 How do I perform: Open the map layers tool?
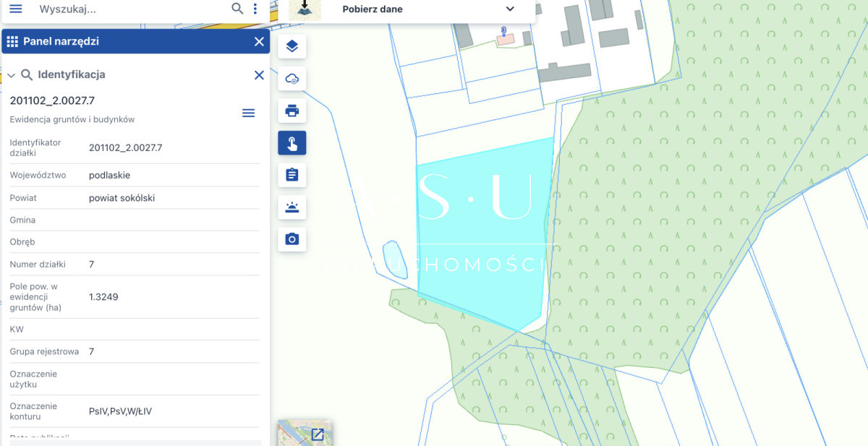click(292, 47)
